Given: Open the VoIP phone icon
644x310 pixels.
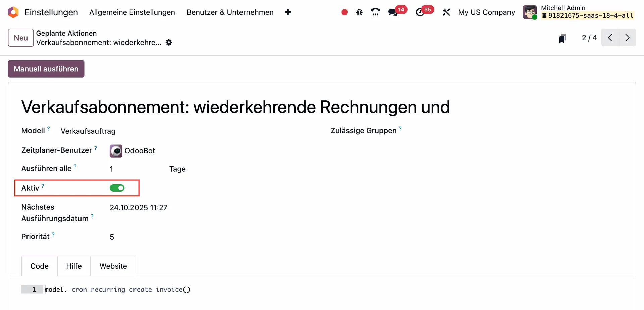Looking at the screenshot, I should click(x=375, y=12).
